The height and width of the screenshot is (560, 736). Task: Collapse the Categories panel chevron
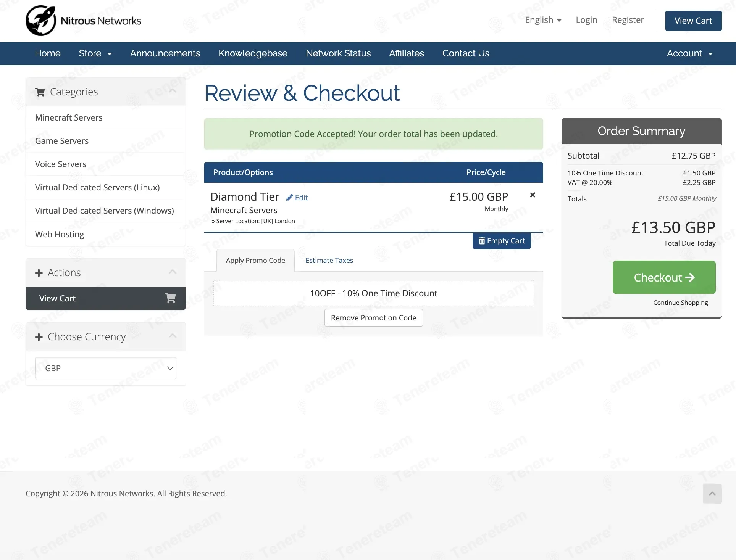tap(173, 91)
